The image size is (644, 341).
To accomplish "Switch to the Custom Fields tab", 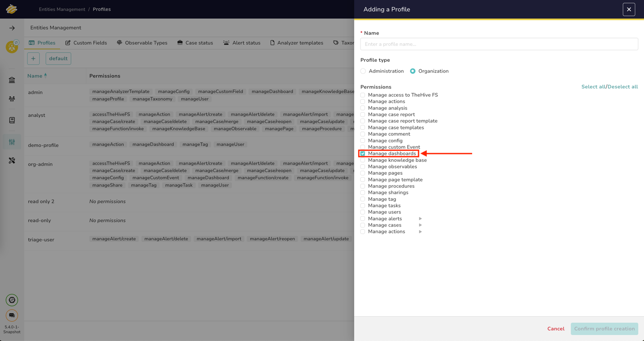I will (x=86, y=42).
